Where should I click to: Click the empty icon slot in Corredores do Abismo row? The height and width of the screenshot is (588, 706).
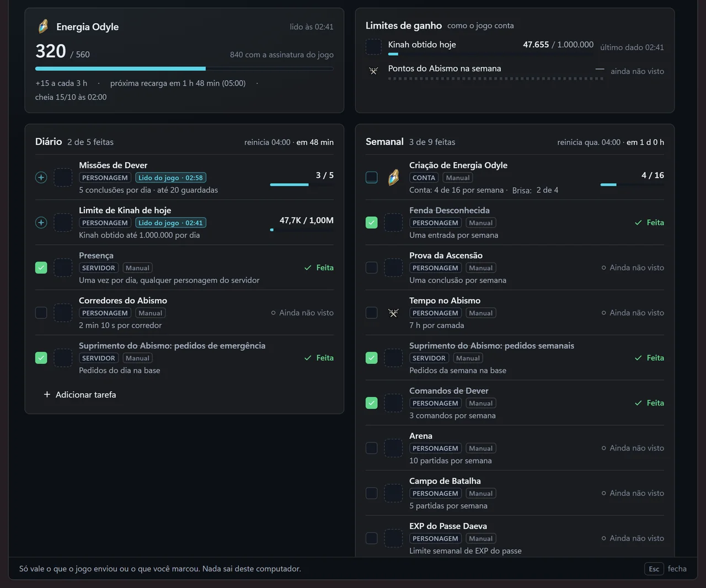(x=63, y=313)
